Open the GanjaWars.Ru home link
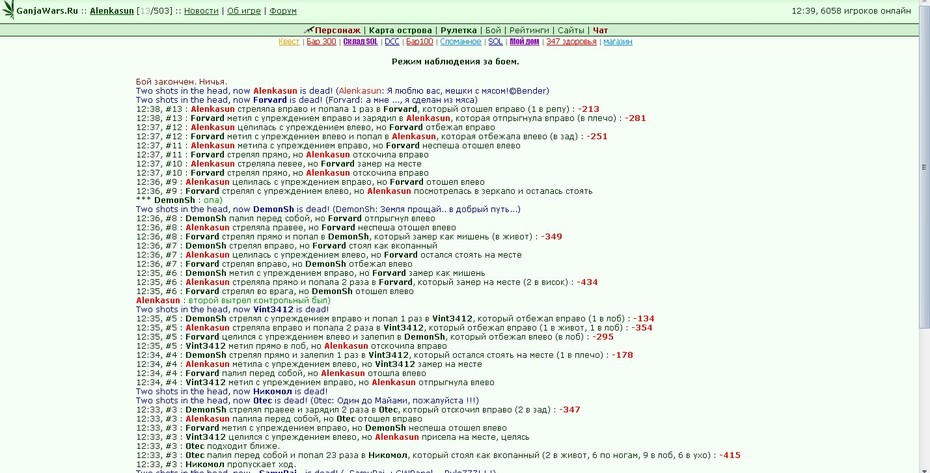Image resolution: width=930 pixels, height=473 pixels. 47,11
